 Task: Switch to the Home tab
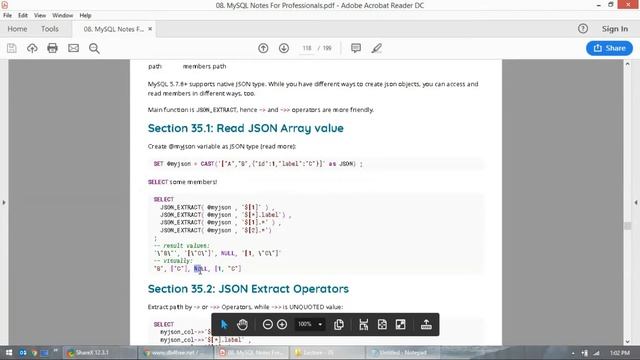coord(17,29)
